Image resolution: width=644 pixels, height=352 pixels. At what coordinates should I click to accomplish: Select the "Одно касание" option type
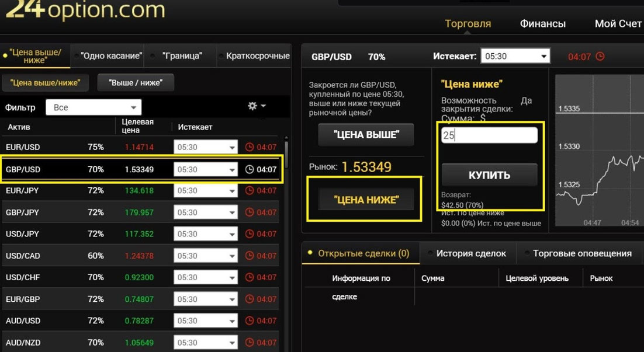coord(111,56)
